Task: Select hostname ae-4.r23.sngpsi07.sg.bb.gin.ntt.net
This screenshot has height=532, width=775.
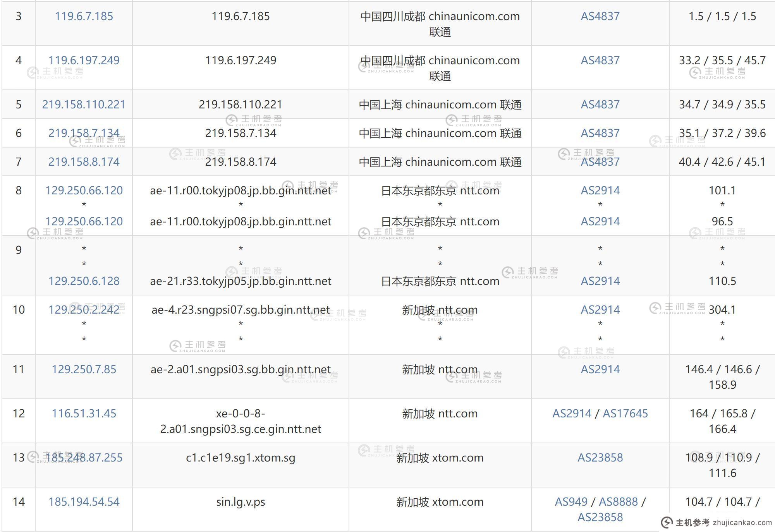Action: 241,310
